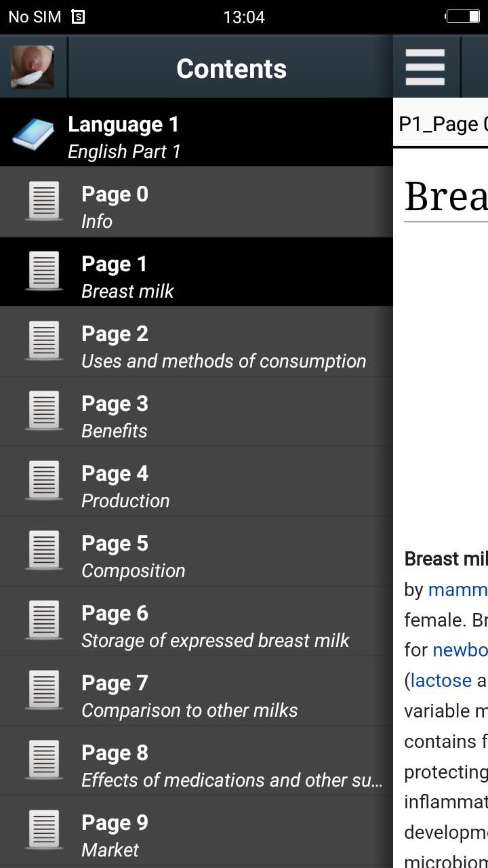Click the document icon next to Page 9

(x=44, y=829)
